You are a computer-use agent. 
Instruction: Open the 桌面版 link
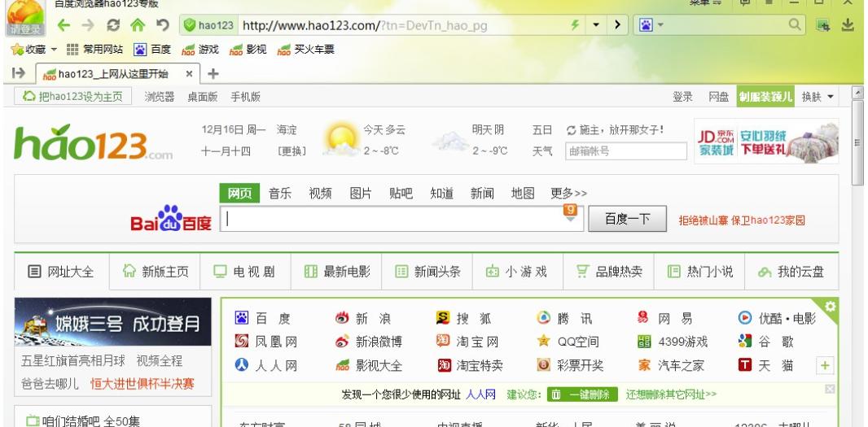coord(203,97)
